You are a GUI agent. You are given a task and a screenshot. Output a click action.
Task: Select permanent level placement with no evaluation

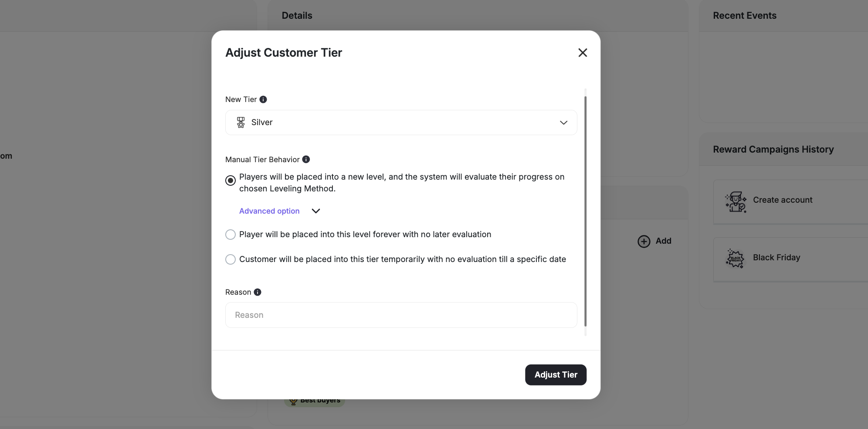tap(230, 235)
